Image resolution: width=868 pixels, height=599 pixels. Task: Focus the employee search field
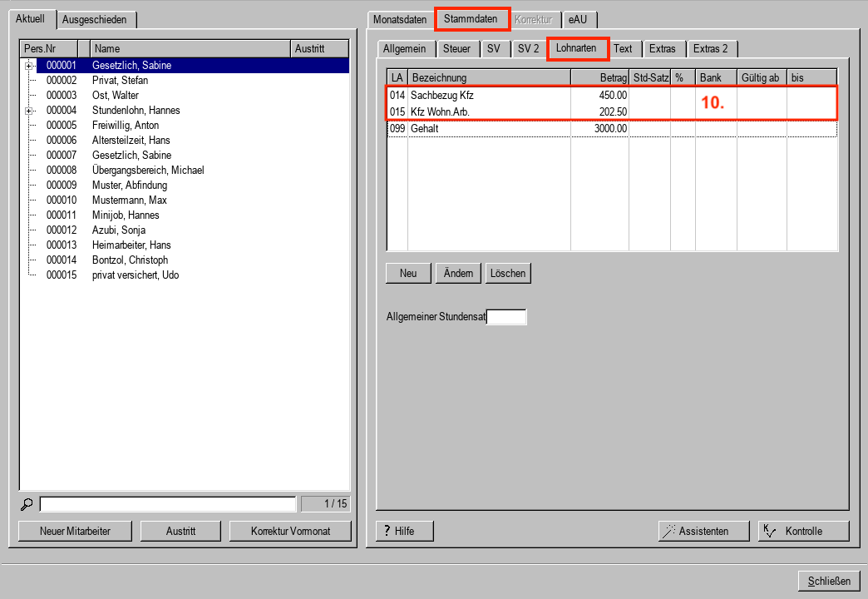(x=168, y=504)
